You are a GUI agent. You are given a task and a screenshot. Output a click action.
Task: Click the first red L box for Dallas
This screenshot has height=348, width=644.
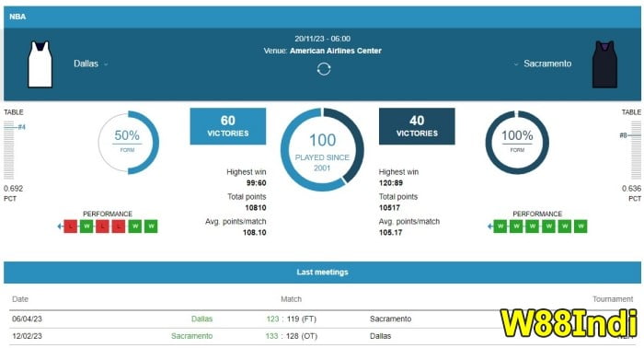71,226
